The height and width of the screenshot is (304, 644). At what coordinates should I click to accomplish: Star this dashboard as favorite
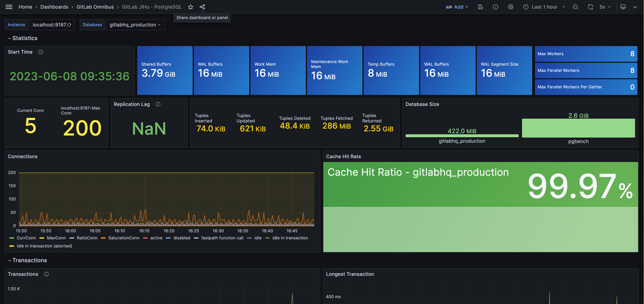(x=191, y=7)
